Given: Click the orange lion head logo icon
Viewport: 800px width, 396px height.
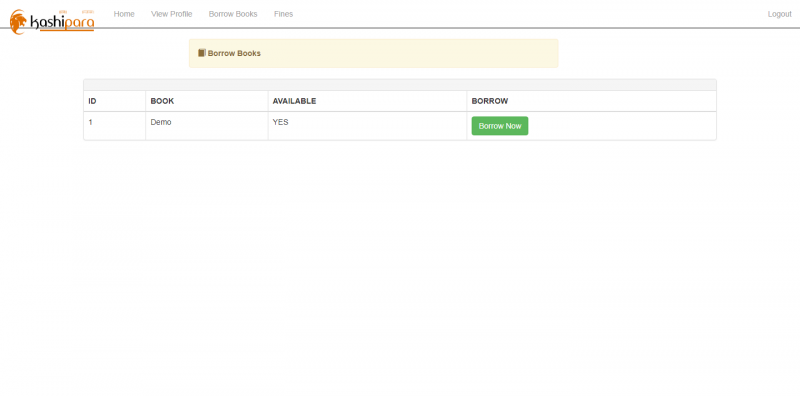Looking at the screenshot, I should (18, 21).
